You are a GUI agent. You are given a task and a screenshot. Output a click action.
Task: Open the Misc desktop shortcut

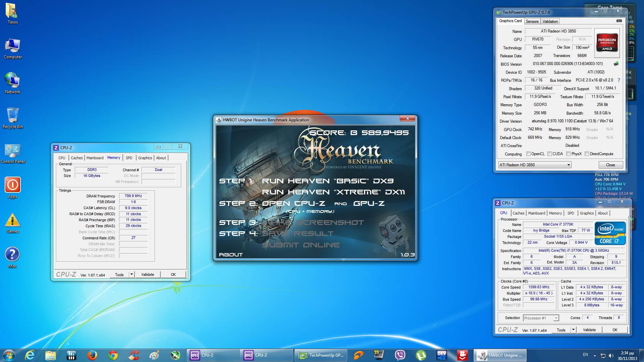[x=13, y=258]
